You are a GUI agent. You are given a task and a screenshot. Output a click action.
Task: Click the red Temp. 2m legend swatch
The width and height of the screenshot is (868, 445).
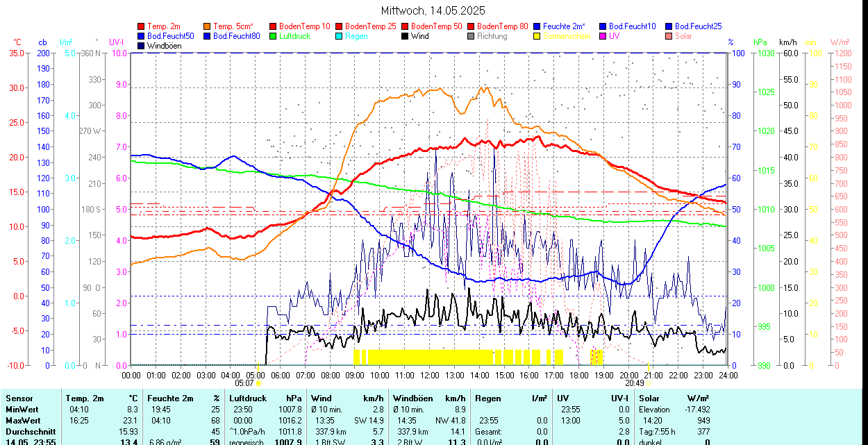[142, 26]
